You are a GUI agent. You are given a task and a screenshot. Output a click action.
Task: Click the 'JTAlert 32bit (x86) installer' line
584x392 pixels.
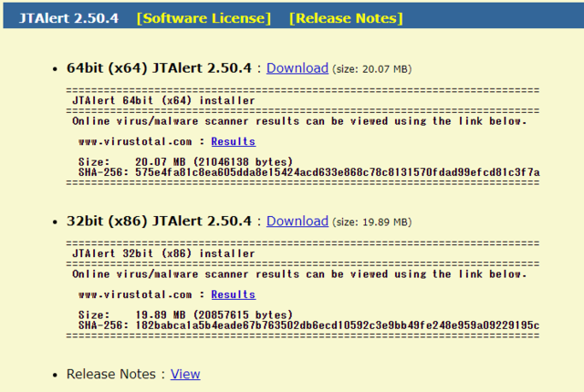(x=163, y=253)
